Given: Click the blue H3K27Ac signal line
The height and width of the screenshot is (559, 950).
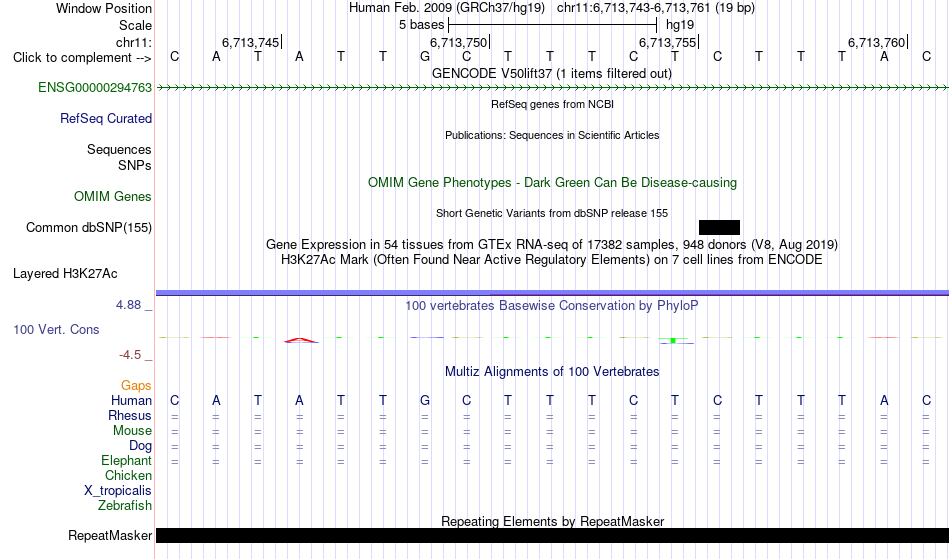Looking at the screenshot, I should [x=552, y=293].
